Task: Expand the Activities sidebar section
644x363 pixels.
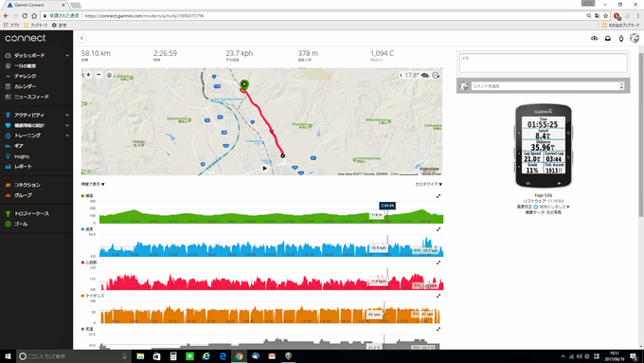Action: coord(67,115)
